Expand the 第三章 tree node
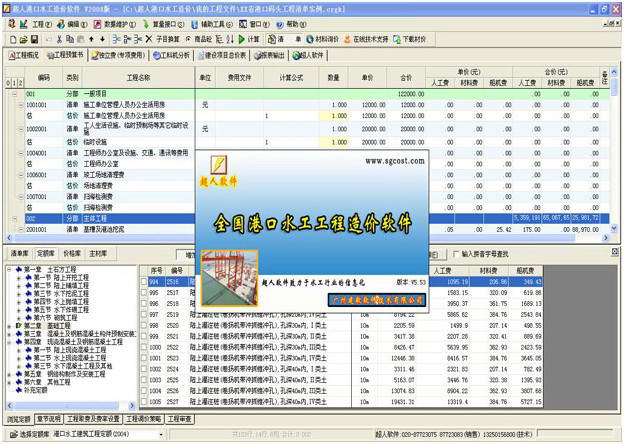The image size is (624, 444). tap(9, 334)
